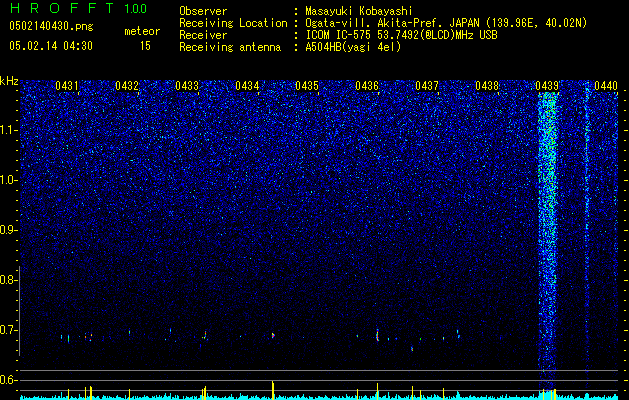
Task: Select the 0435 time marker
Action: (x=307, y=86)
